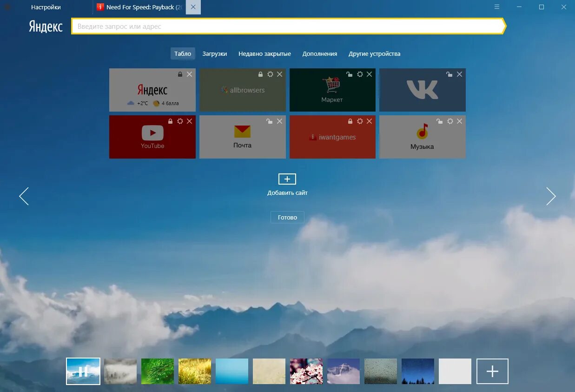575x392 pixels.
Task: Open settings gear of allbrowsers tile
Action: pyautogui.click(x=270, y=74)
